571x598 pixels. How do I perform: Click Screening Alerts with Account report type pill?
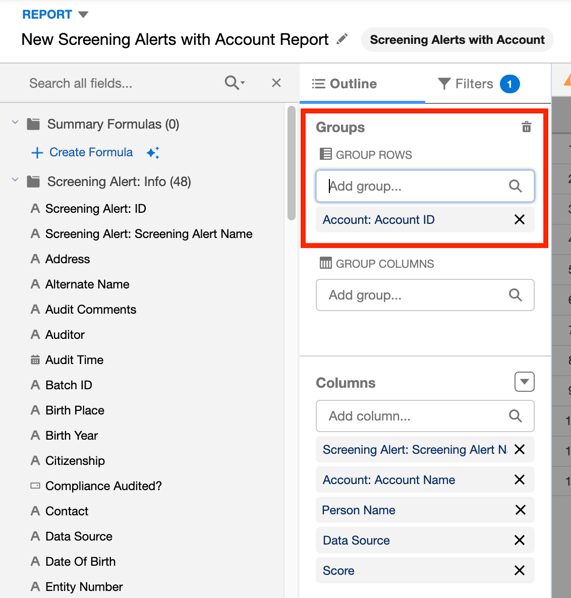pyautogui.click(x=457, y=40)
